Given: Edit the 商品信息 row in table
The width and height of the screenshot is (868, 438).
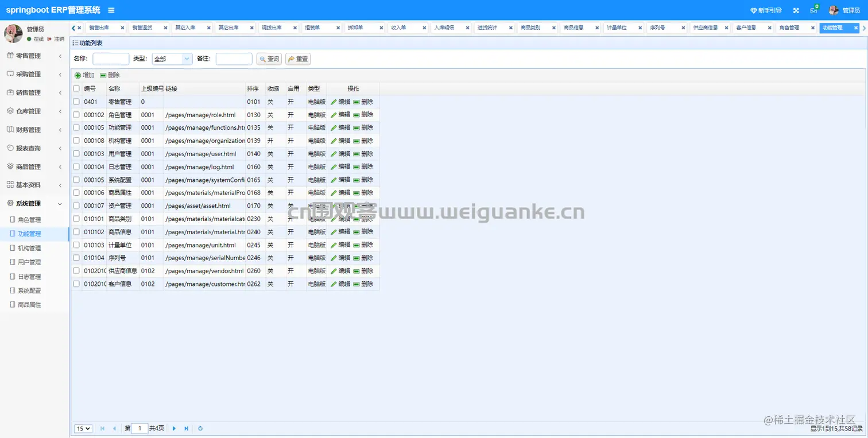Looking at the screenshot, I should [340, 232].
